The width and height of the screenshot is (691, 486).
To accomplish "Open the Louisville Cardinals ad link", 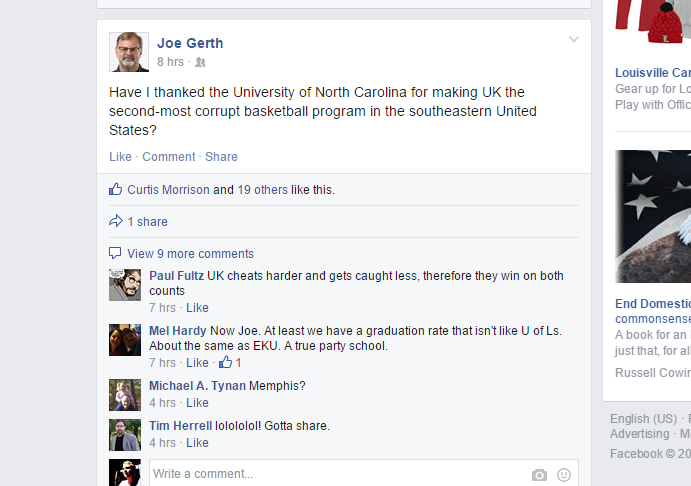I will pos(653,73).
